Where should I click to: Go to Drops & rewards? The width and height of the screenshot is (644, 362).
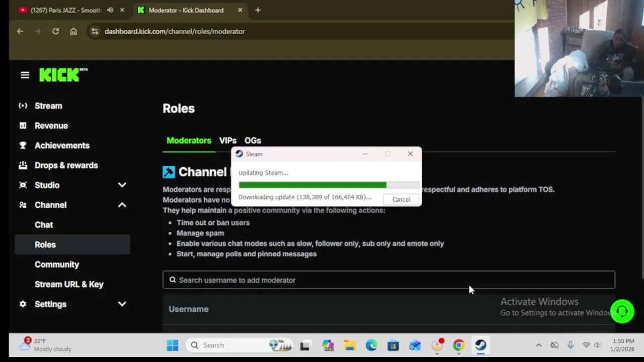pos(66,165)
